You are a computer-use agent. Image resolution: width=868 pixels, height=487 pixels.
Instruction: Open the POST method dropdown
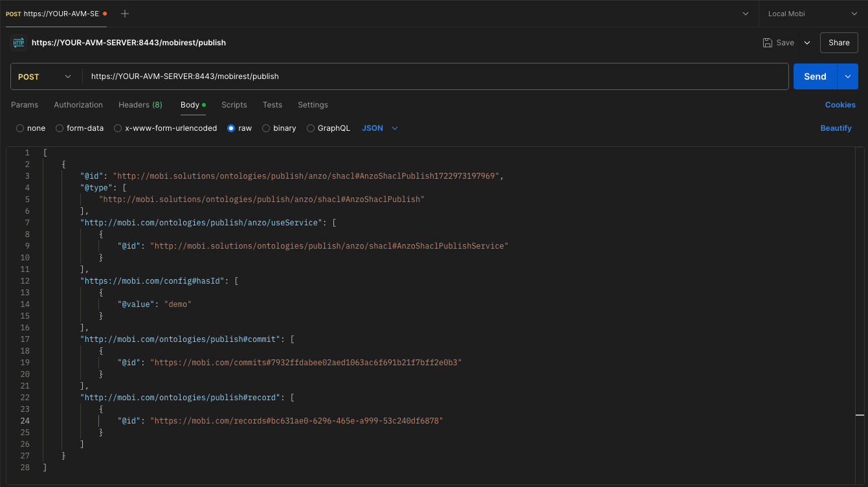45,76
